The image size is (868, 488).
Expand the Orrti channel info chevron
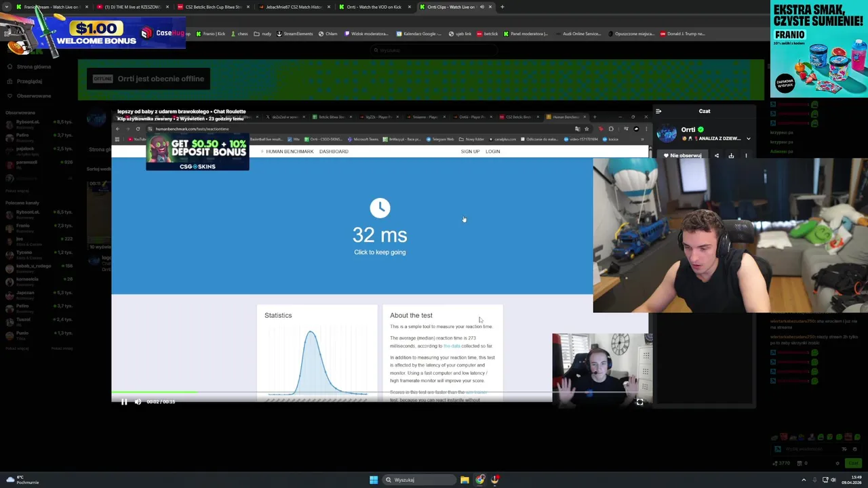[749, 138]
